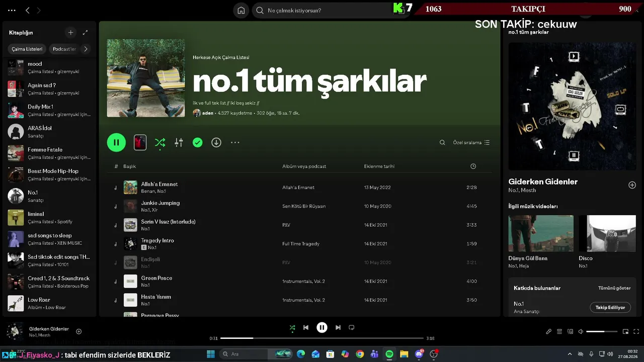
Task: Open the playlist owner profile aden
Action: [207, 113]
